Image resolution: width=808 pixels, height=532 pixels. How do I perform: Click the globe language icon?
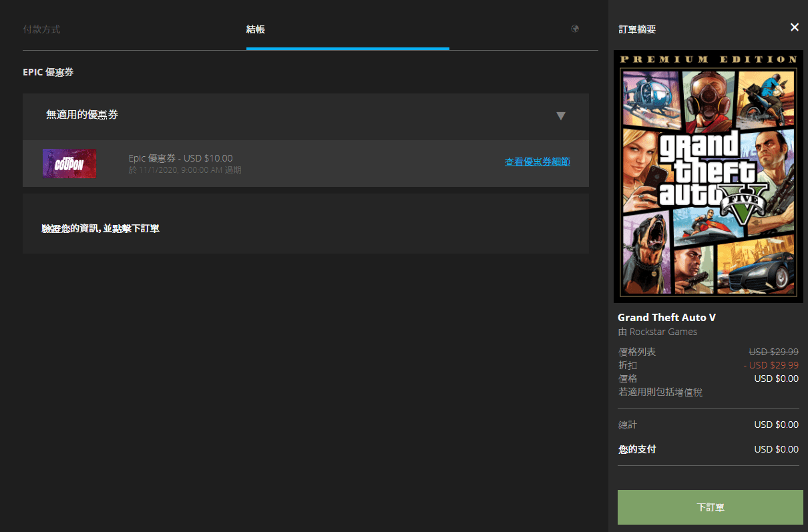click(575, 29)
